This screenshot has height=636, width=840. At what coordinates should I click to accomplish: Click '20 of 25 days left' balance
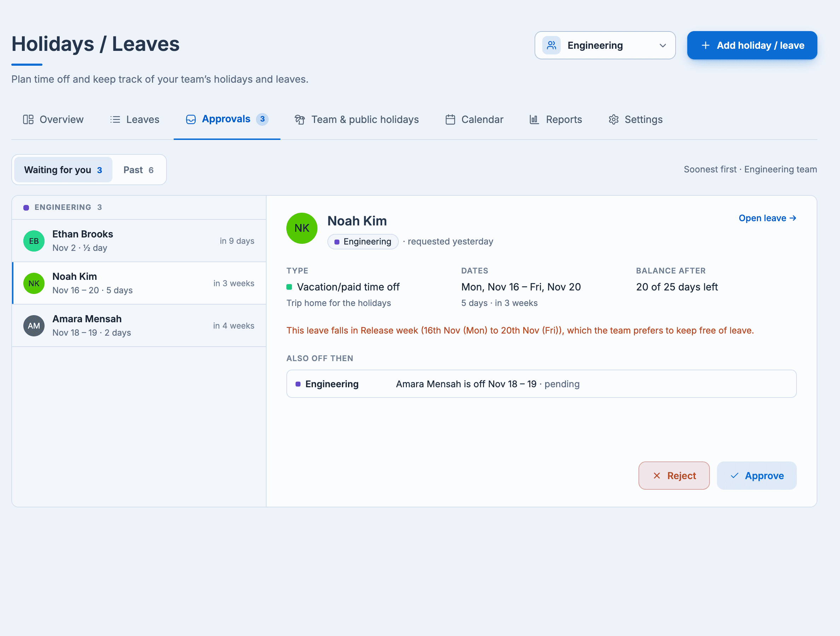[677, 287]
